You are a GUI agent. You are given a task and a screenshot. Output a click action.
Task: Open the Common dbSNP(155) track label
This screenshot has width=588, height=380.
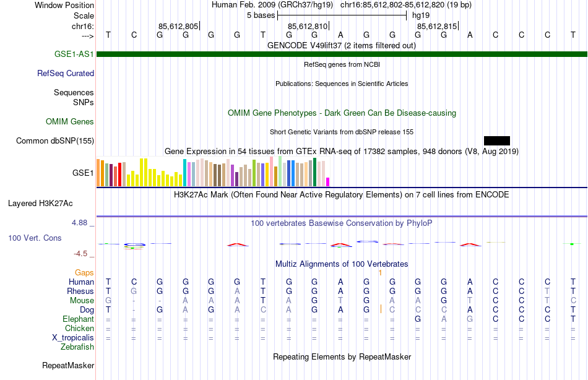[55, 140]
